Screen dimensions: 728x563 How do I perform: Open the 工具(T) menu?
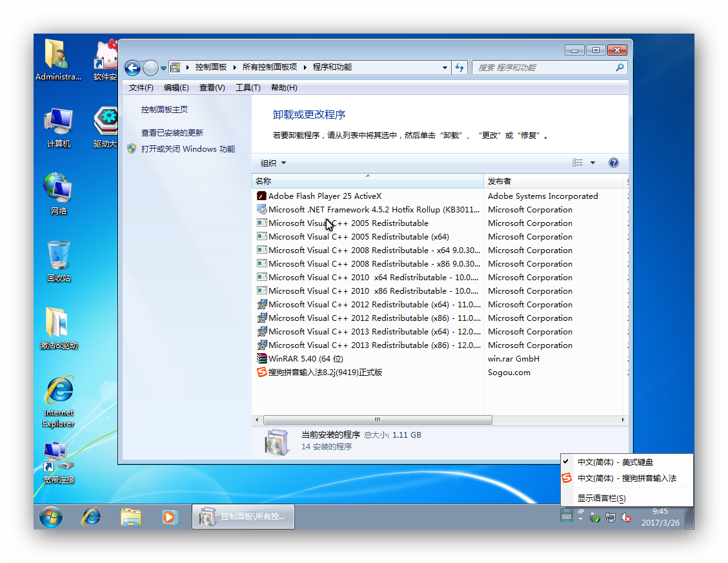tap(248, 88)
